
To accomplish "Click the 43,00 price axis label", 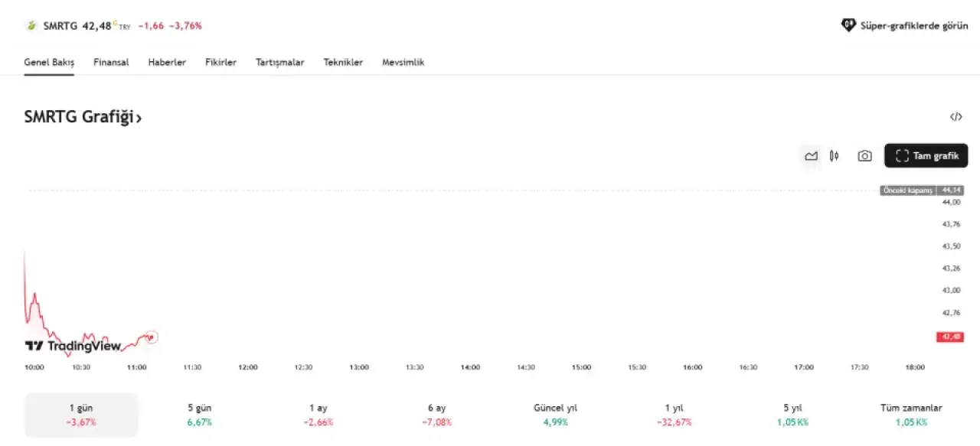I will point(951,291).
